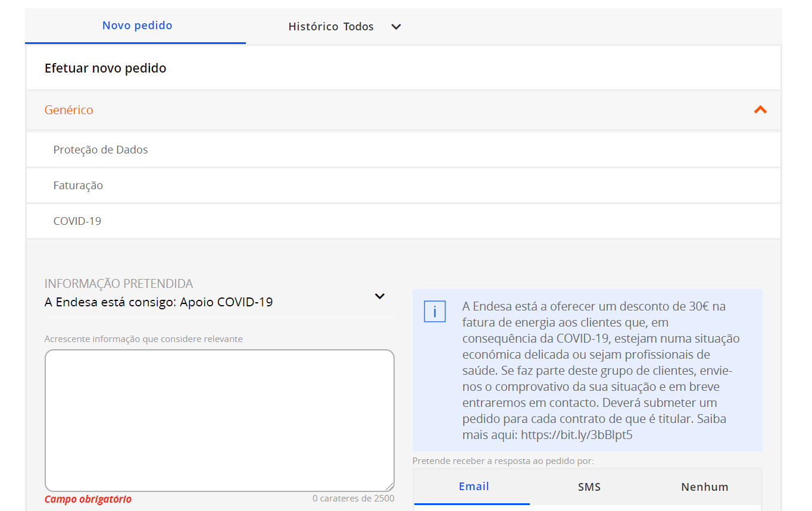The width and height of the screenshot is (812, 511).
Task: Select Email as response method
Action: (473, 487)
